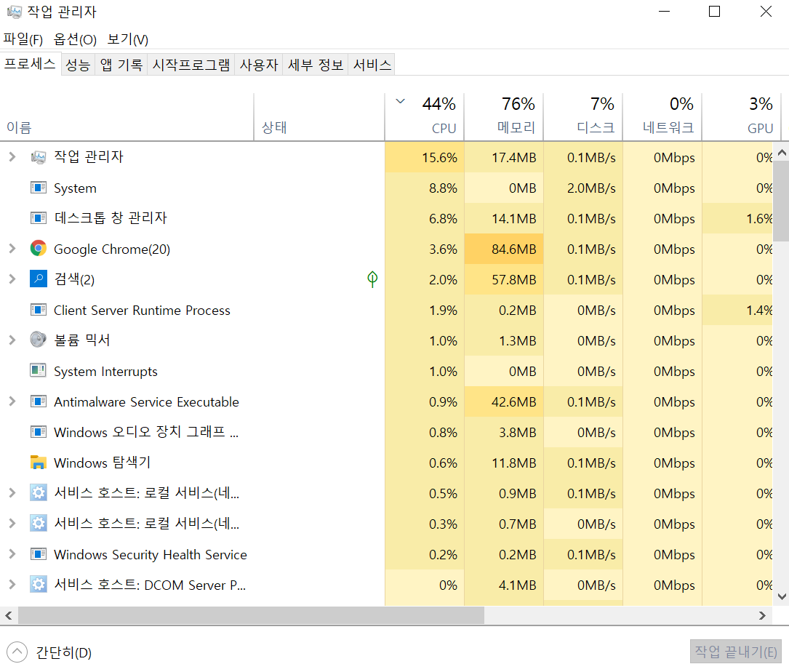Image resolution: width=789 pixels, height=672 pixels.
Task: Click the 84.6MB memory cell
Action: [x=504, y=249]
